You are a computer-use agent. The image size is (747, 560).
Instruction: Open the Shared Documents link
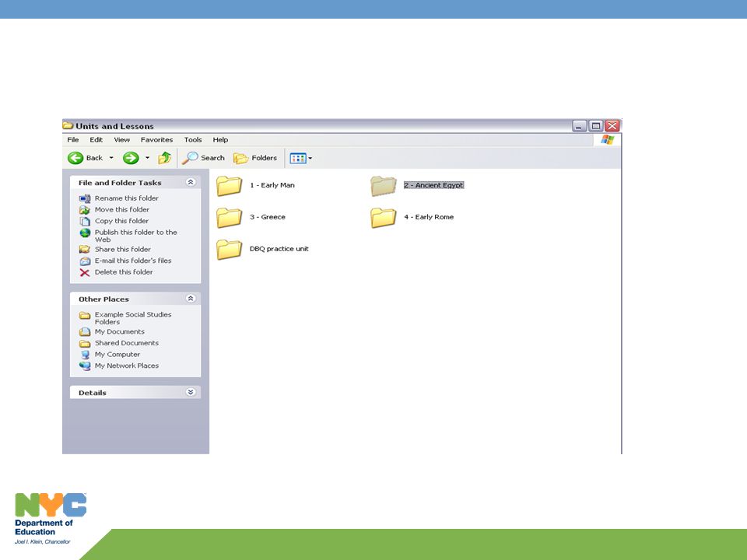[127, 343]
